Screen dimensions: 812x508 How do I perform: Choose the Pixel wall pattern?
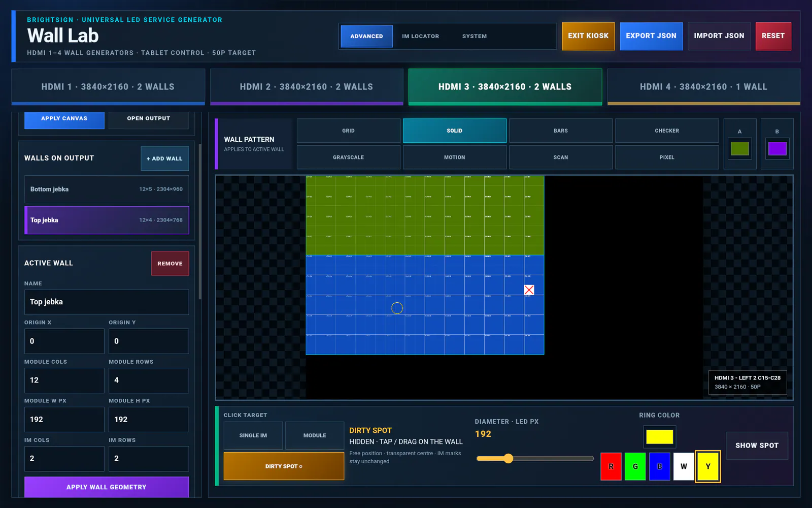pos(667,157)
